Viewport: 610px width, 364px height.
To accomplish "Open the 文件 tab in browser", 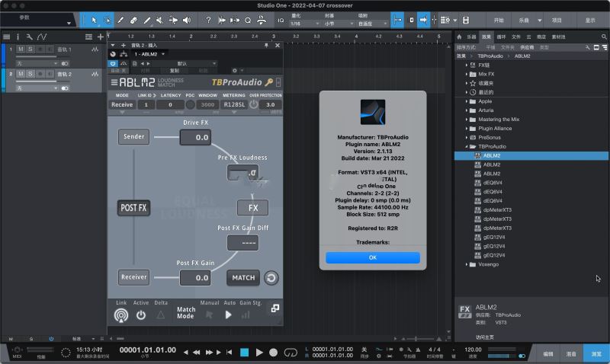I will 515,37.
